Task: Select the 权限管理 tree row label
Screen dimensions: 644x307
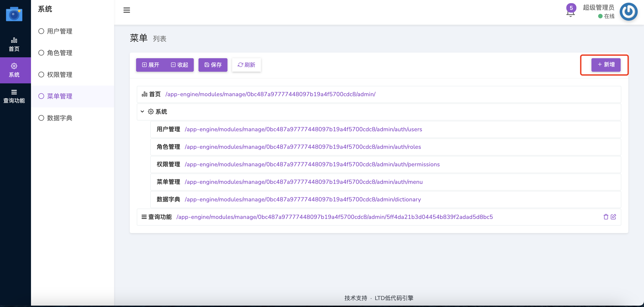Action: 168,164
